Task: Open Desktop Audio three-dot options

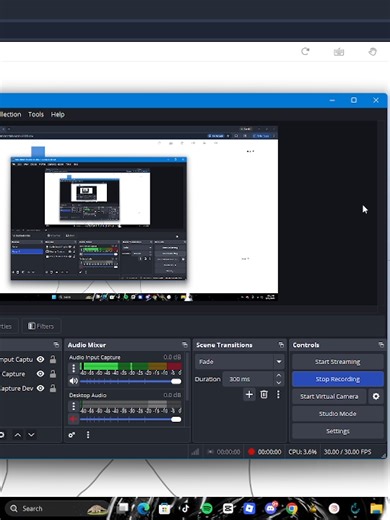Action: (73, 406)
